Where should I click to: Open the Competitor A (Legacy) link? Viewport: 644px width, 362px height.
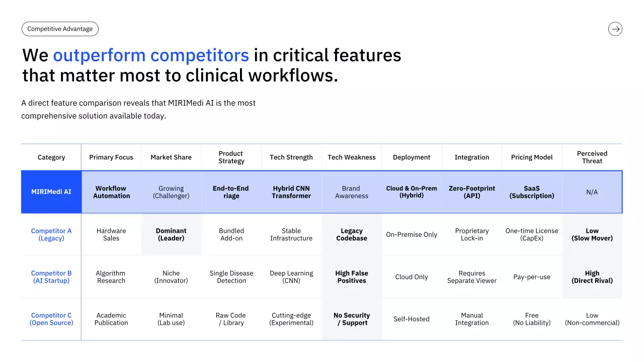click(x=51, y=235)
